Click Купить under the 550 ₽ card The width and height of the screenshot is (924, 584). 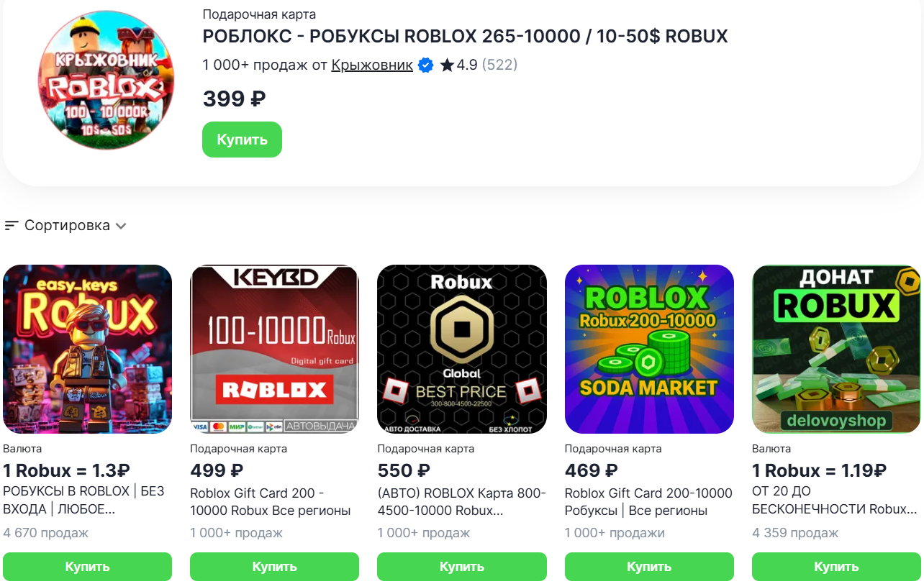click(462, 567)
